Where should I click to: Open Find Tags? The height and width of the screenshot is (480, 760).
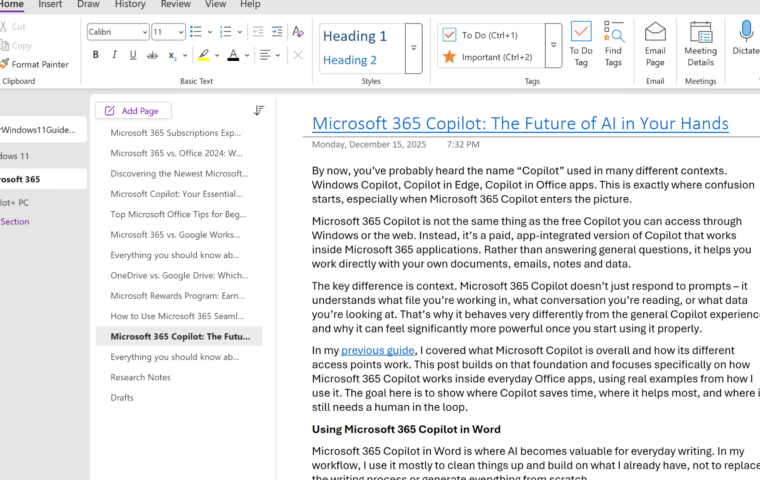coord(613,44)
